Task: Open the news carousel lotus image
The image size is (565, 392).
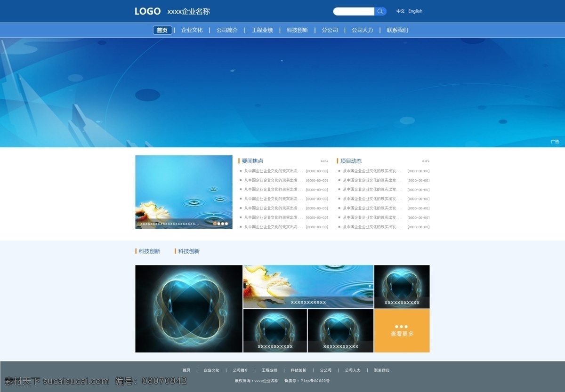Action: 184,192
